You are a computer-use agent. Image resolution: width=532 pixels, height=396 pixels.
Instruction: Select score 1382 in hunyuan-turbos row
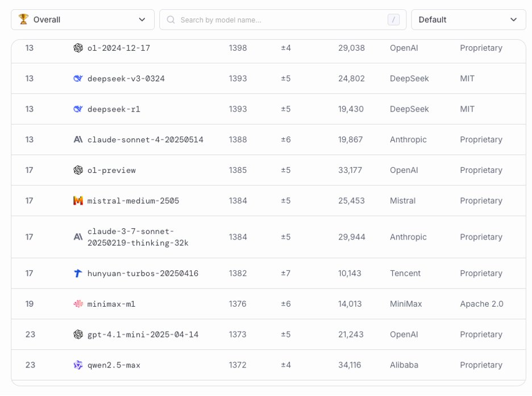click(x=238, y=274)
